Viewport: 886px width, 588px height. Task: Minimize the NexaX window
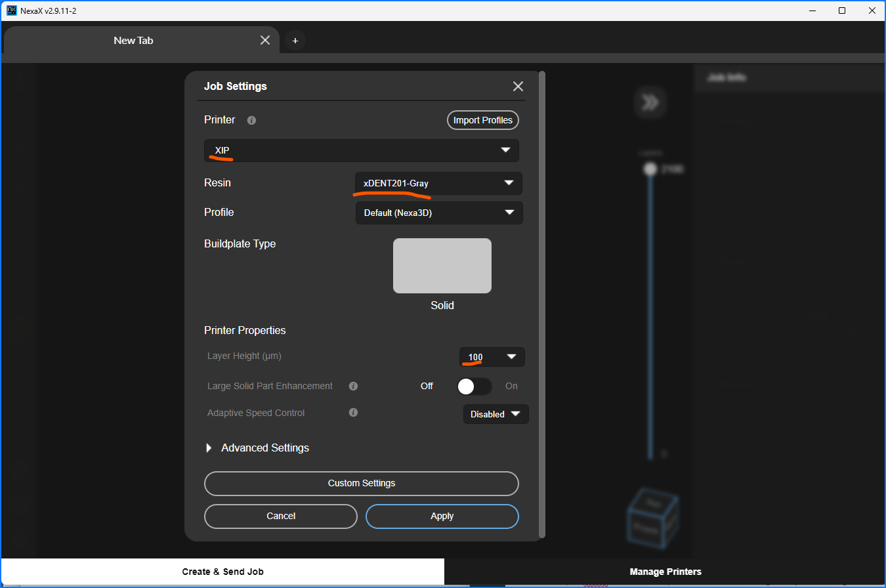(812, 10)
